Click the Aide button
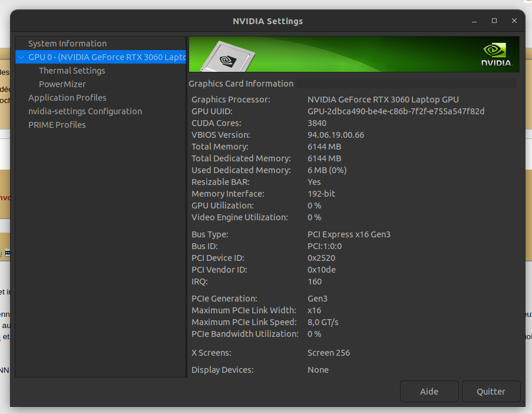 pyautogui.click(x=429, y=392)
